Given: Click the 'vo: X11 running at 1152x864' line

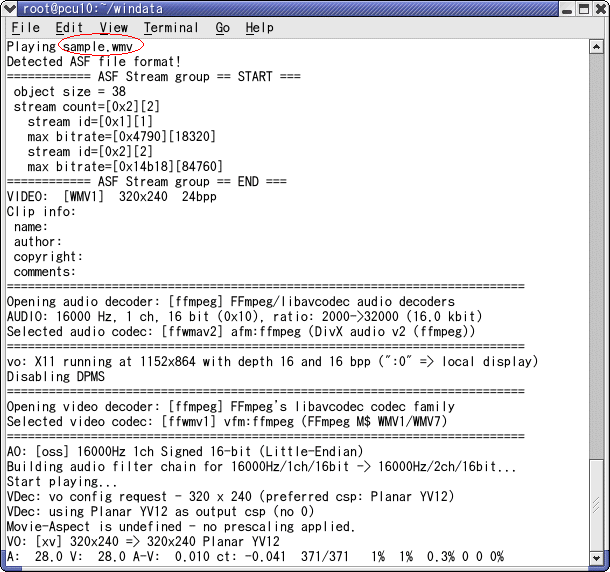Looking at the screenshot, I should click(x=273, y=361).
